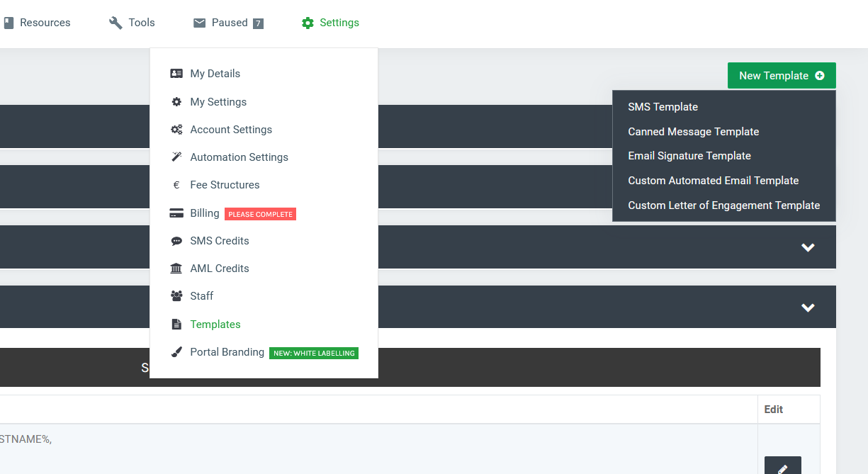The width and height of the screenshot is (868, 474).
Task: Click the My Details ID card icon
Action: point(176,74)
